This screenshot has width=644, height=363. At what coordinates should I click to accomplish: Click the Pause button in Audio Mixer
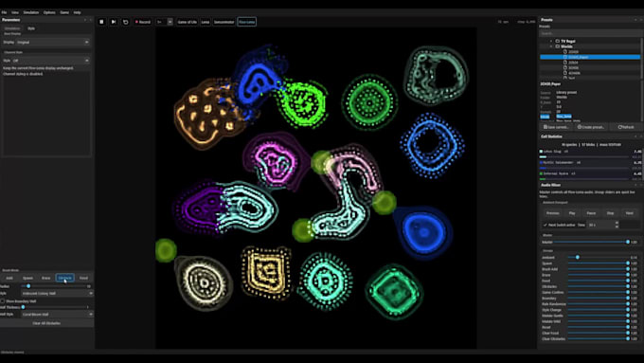(x=591, y=213)
